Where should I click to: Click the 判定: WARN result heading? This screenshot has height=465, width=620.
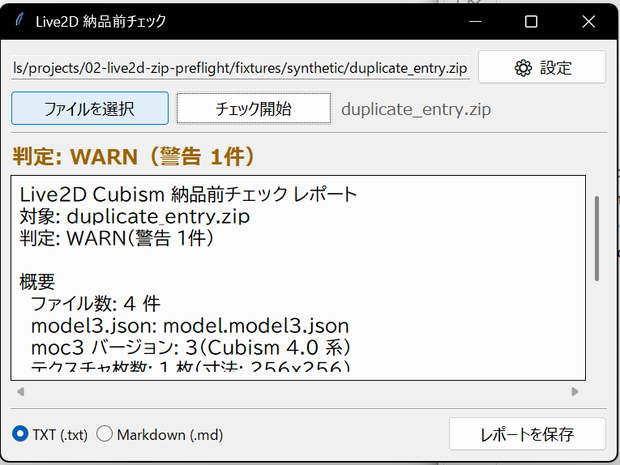click(x=134, y=157)
